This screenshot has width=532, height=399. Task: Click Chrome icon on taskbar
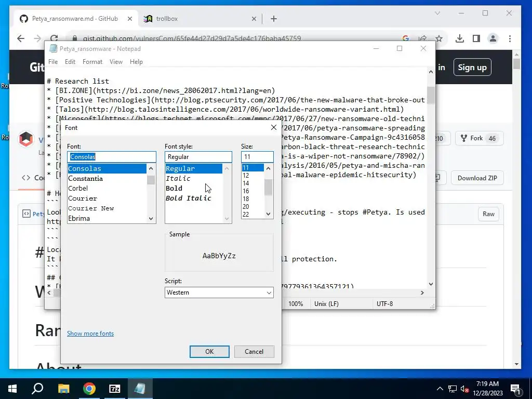[89, 389]
